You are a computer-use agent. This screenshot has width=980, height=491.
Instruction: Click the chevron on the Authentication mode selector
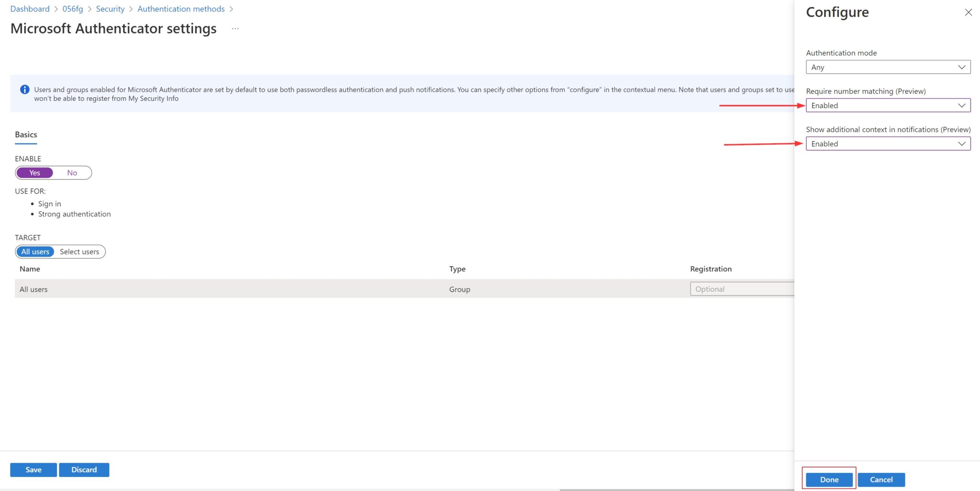[961, 67]
